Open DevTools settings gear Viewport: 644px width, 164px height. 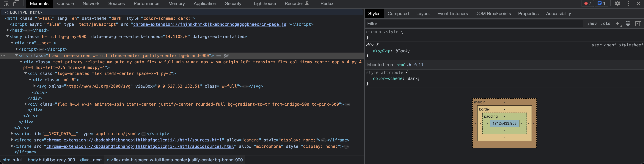pyautogui.click(x=617, y=4)
